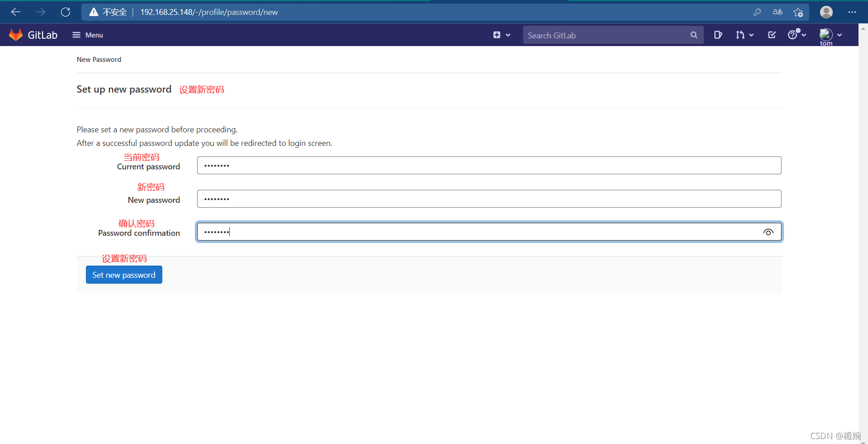The image size is (868, 444).
Task: Open the Merge requests icon
Action: 740,35
